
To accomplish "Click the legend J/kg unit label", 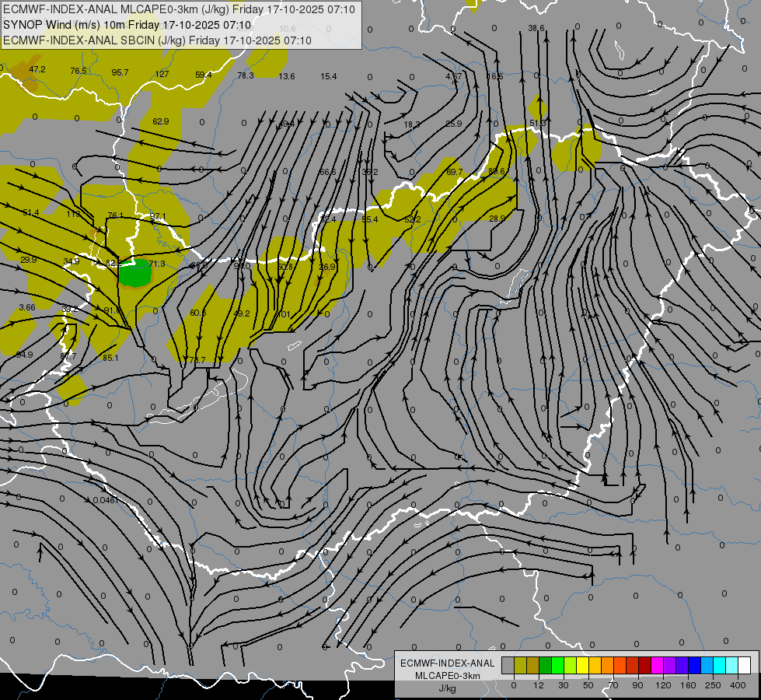I will click(x=448, y=688).
